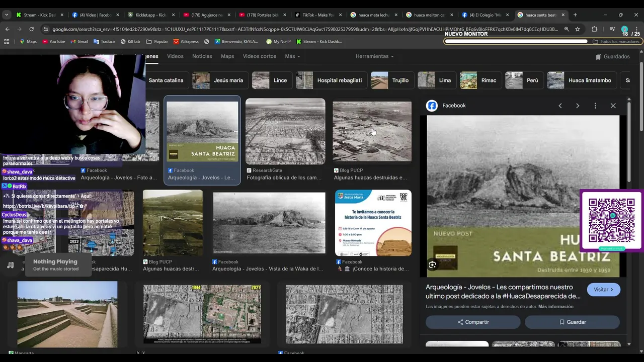Open the My No-IP bookmark
The width and height of the screenshot is (644, 362).
(278, 42)
